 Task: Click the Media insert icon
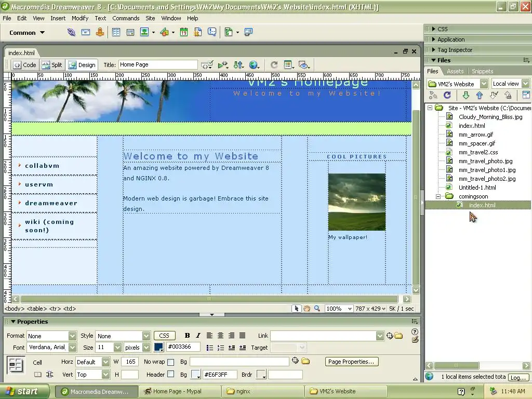click(x=165, y=32)
